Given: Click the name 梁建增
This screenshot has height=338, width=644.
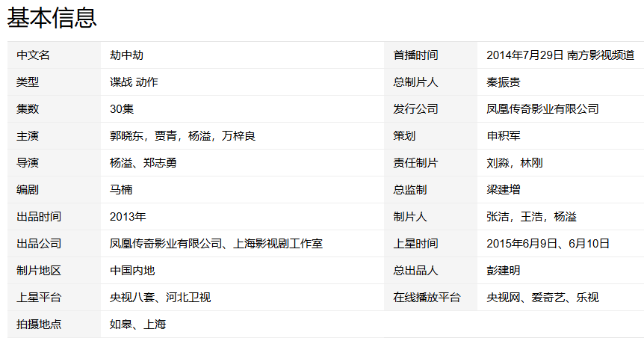Looking at the screenshot, I should point(503,189).
